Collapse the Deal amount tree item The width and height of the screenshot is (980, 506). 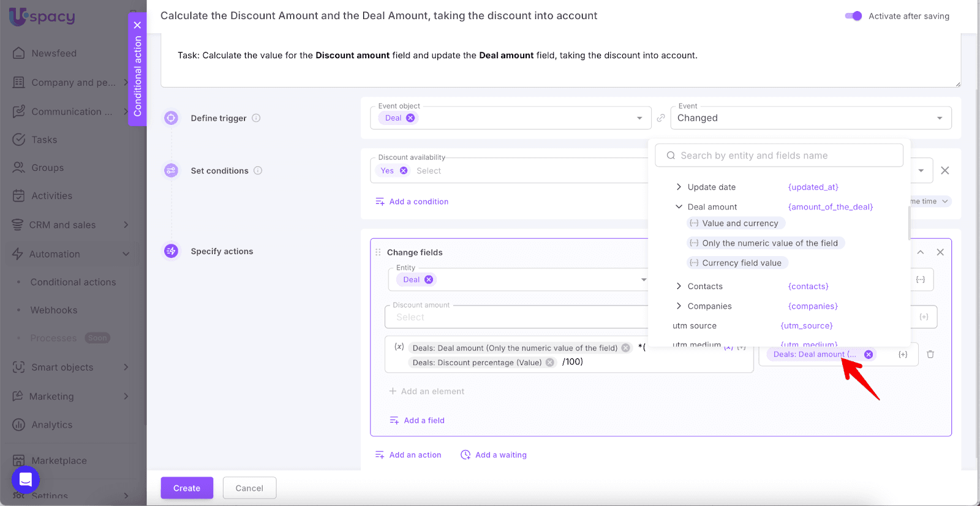(679, 207)
